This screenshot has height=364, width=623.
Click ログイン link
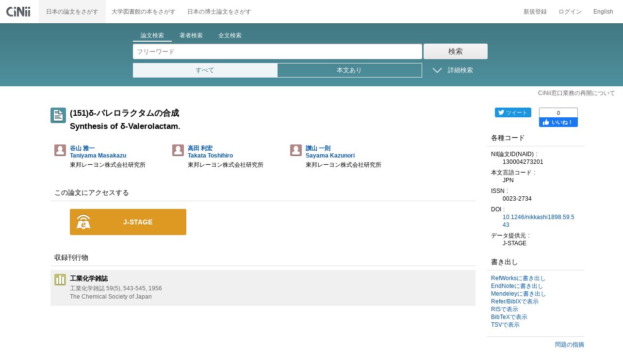[x=570, y=12]
